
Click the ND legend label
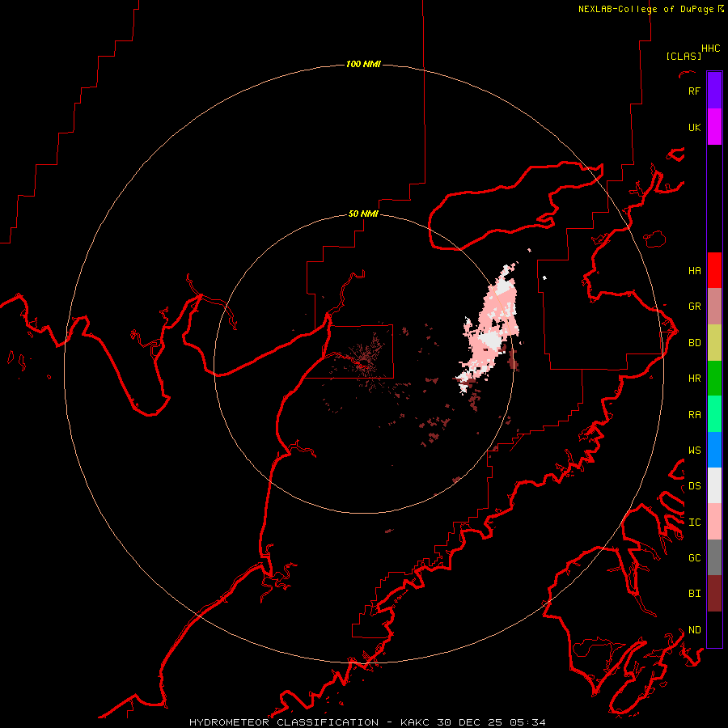click(x=694, y=629)
